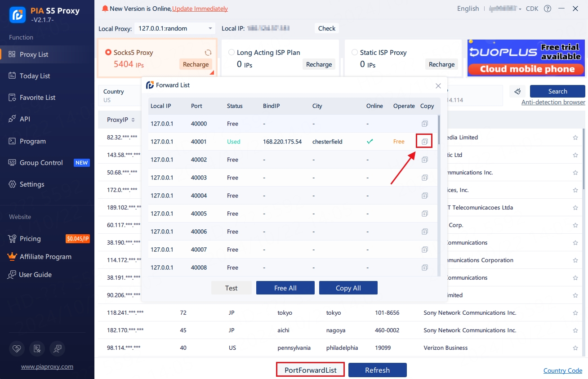Click the DuoPlus cloud phone banner
The height and width of the screenshot is (379, 588).
click(526, 58)
